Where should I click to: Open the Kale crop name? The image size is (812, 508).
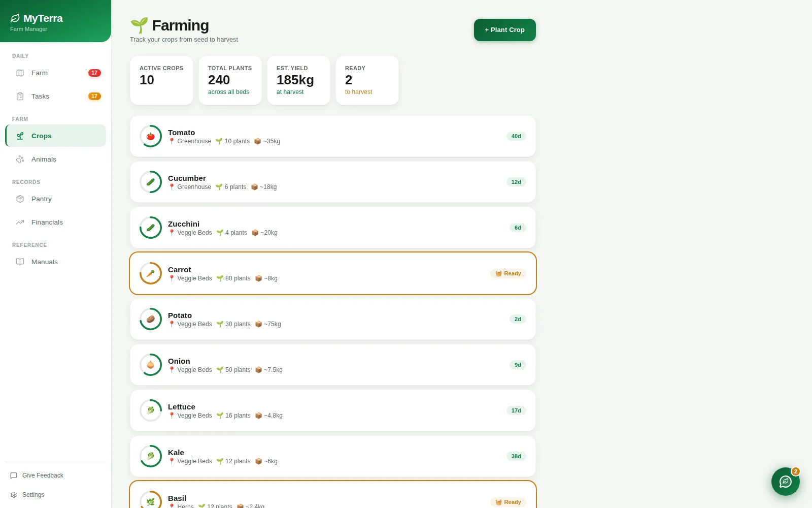[x=176, y=453]
